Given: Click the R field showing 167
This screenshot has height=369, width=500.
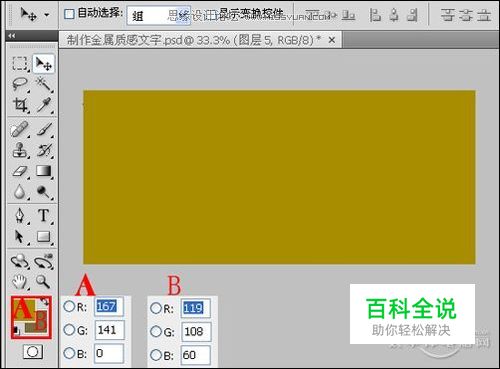Looking at the screenshot, I should (109, 306).
